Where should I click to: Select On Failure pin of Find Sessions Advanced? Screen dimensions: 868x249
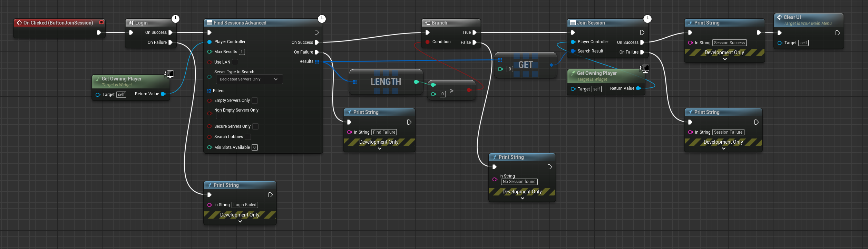coord(317,52)
